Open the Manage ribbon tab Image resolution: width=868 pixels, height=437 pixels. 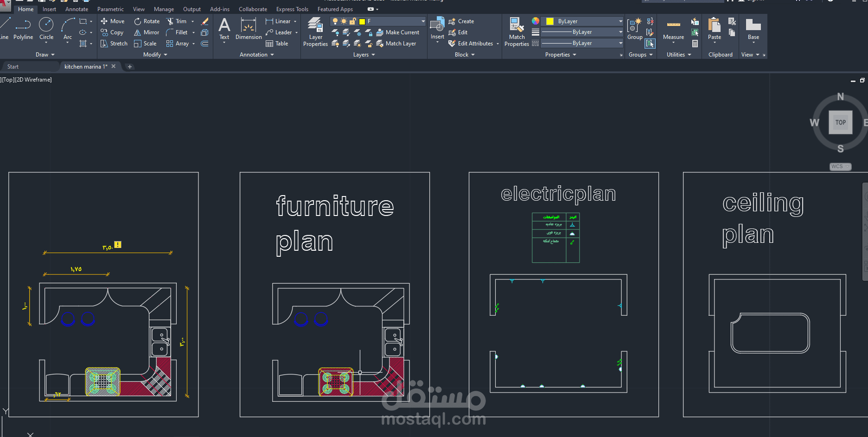point(164,9)
